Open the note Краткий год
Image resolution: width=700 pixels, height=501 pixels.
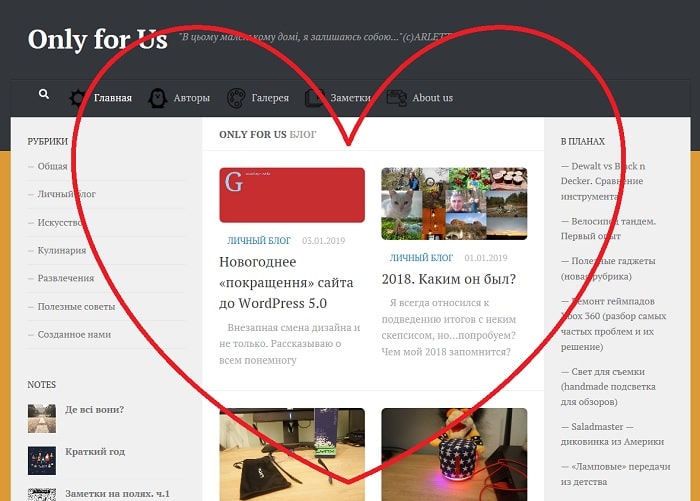95,451
